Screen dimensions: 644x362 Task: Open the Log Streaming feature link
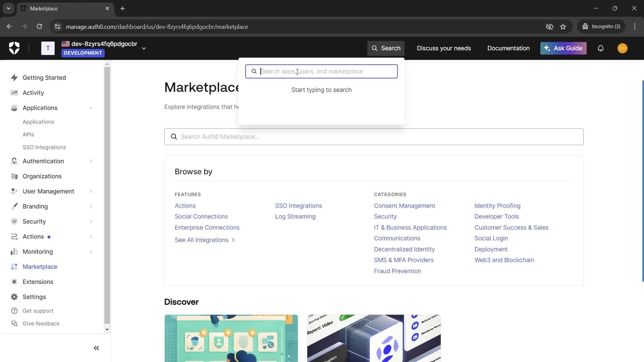tap(295, 217)
